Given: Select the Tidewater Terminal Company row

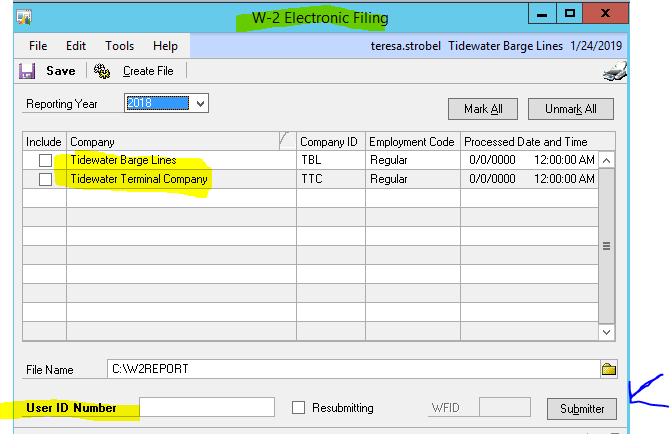Looking at the screenshot, I should [x=310, y=179].
